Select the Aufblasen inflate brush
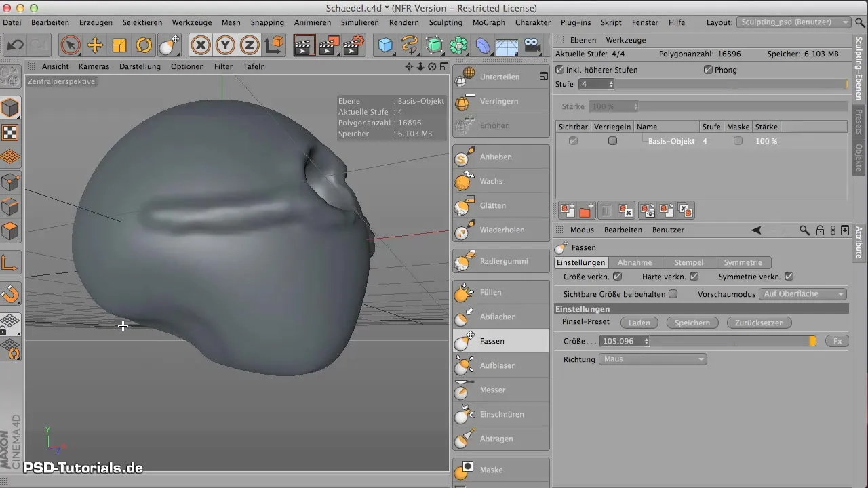Screen dimensions: 868x488 click(501, 365)
